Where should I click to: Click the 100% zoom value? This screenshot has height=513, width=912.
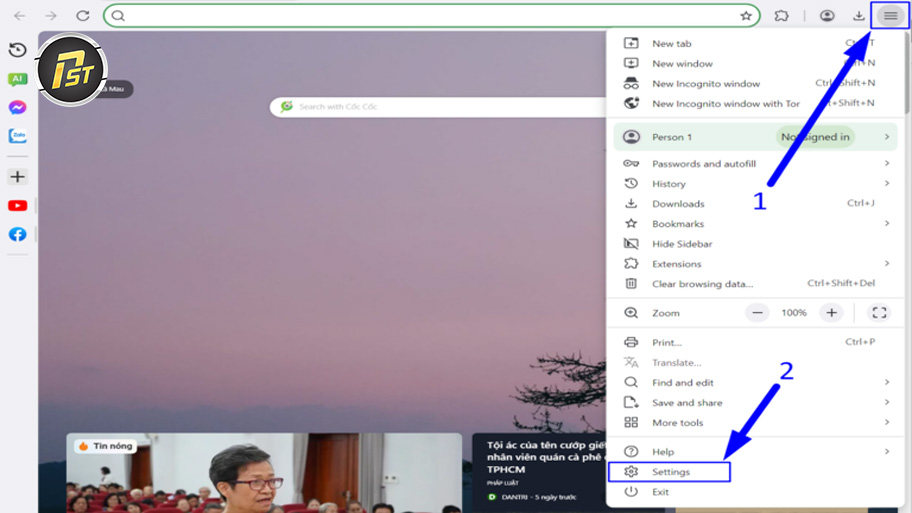pyautogui.click(x=794, y=313)
